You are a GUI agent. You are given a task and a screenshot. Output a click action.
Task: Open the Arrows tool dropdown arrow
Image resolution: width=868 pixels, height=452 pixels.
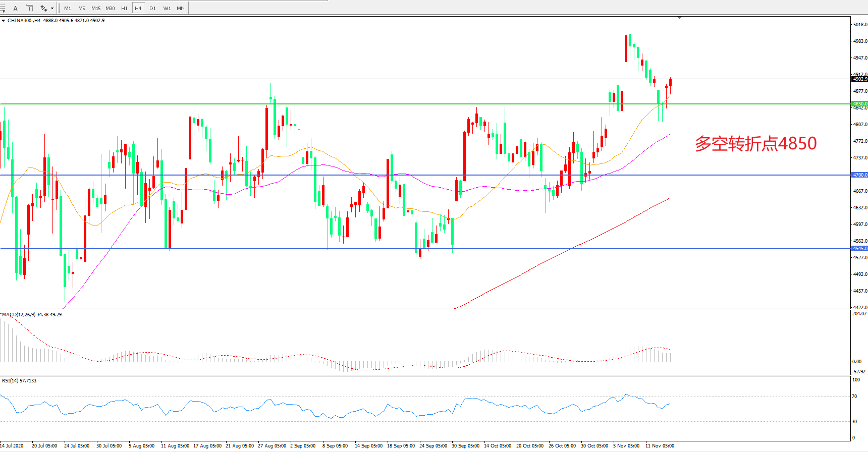pyautogui.click(x=52, y=8)
